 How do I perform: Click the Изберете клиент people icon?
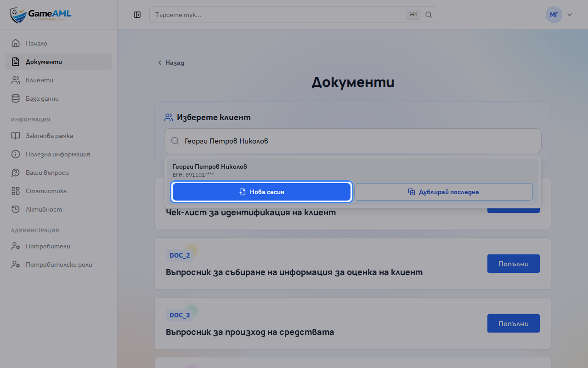pos(169,117)
